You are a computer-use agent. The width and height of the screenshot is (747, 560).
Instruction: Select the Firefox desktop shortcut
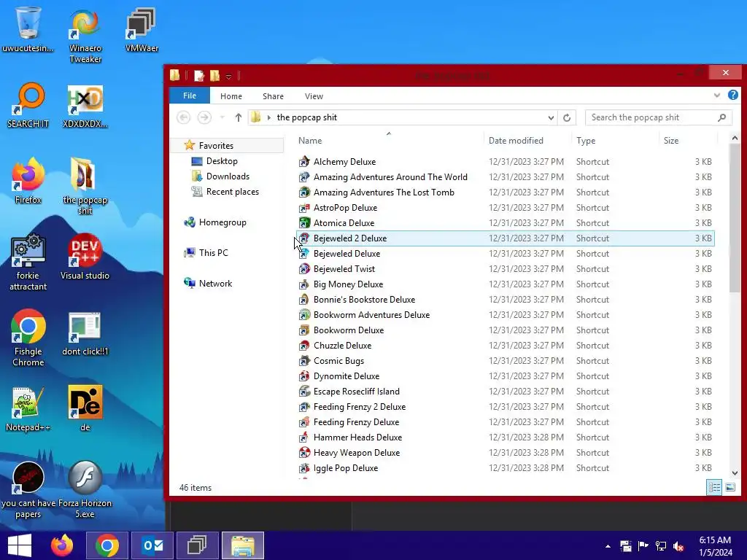tap(28, 181)
